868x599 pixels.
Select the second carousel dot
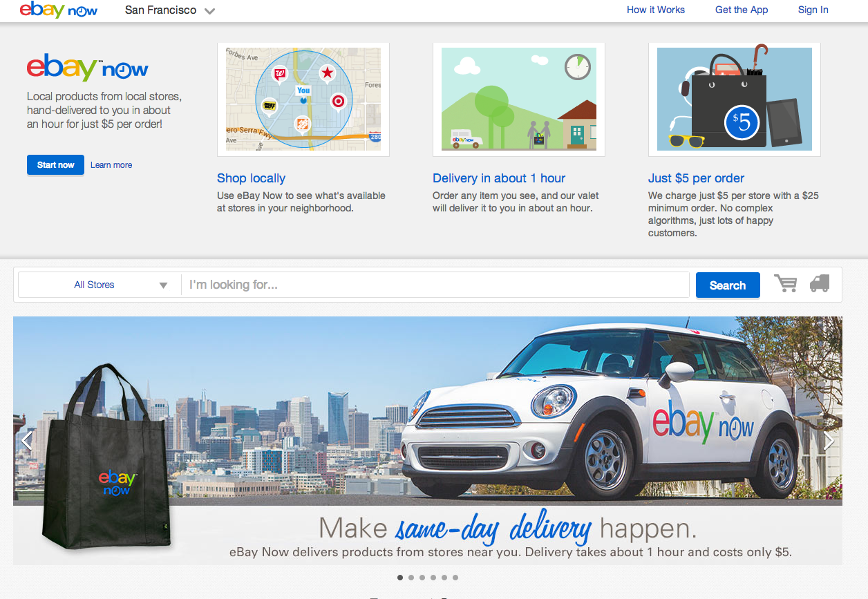point(411,578)
